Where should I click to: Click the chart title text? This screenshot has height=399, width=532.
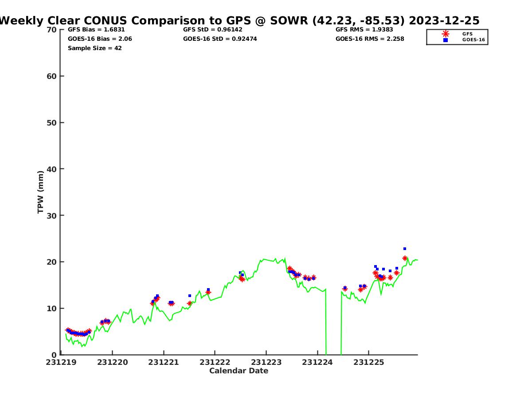[239, 20]
